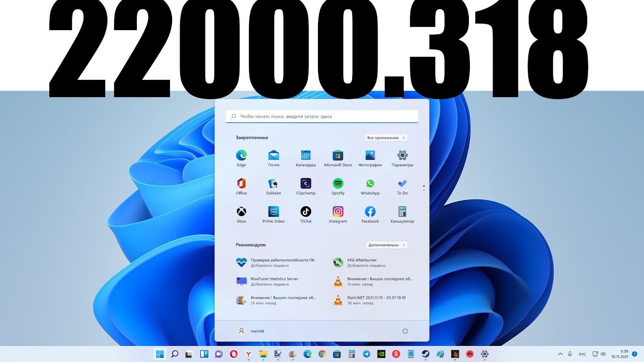Image resolution: width=644 pixels, height=362 pixels.
Task: Open Settings gear on the taskbar
Action: click(x=485, y=354)
